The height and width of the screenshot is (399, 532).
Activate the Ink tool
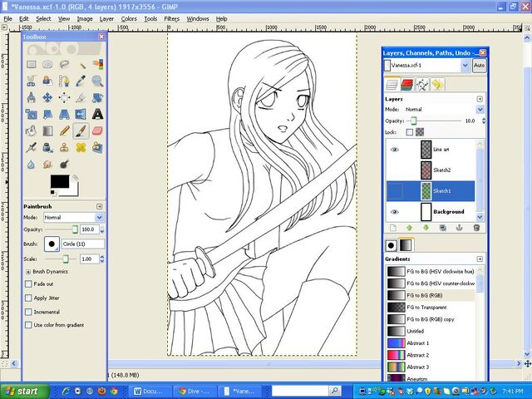pos(47,148)
